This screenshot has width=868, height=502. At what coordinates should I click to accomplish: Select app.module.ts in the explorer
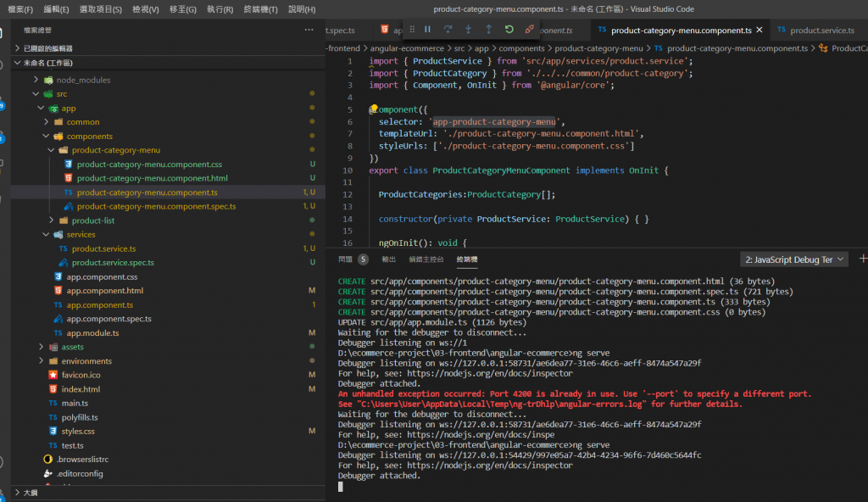tap(92, 332)
